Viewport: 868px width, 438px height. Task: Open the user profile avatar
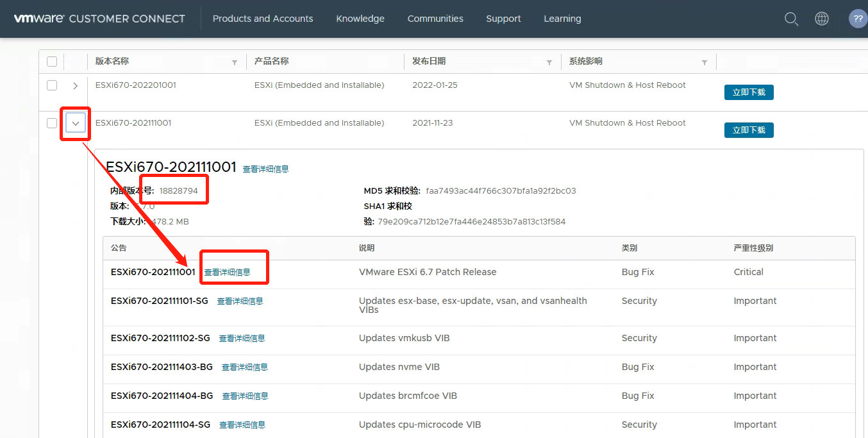[x=858, y=19]
